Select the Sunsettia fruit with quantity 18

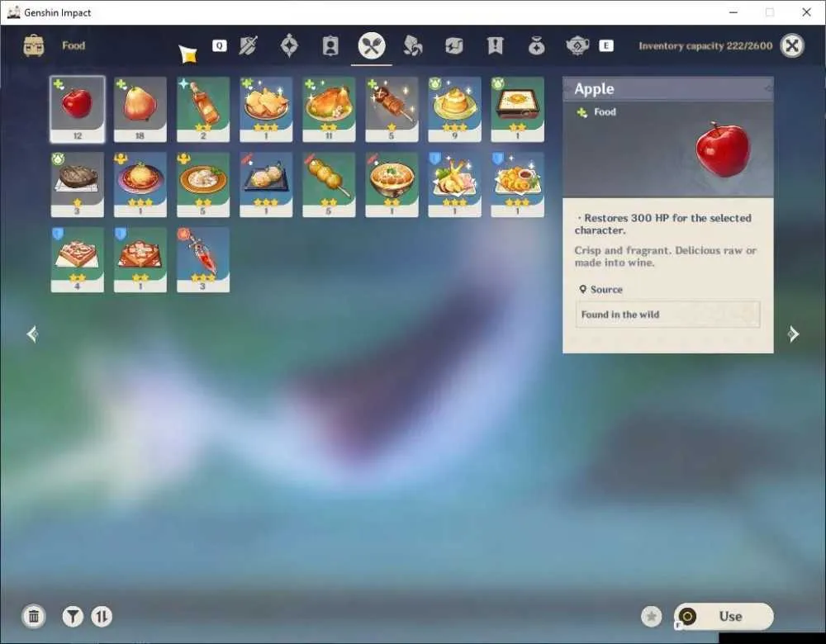140,109
